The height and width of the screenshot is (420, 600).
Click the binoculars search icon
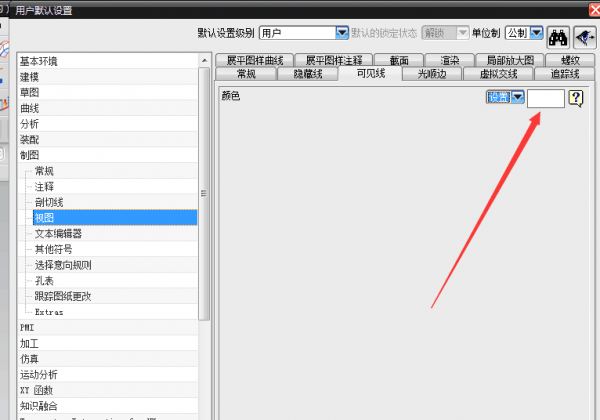point(558,37)
